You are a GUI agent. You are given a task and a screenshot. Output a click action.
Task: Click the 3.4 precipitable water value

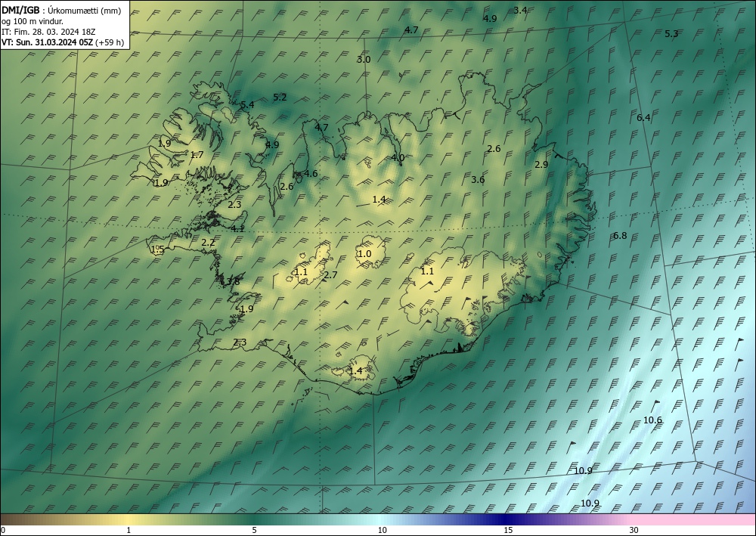520,10
